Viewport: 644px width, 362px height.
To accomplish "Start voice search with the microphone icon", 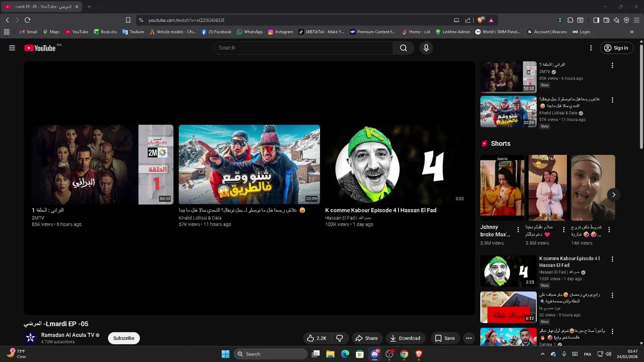I will click(x=426, y=48).
